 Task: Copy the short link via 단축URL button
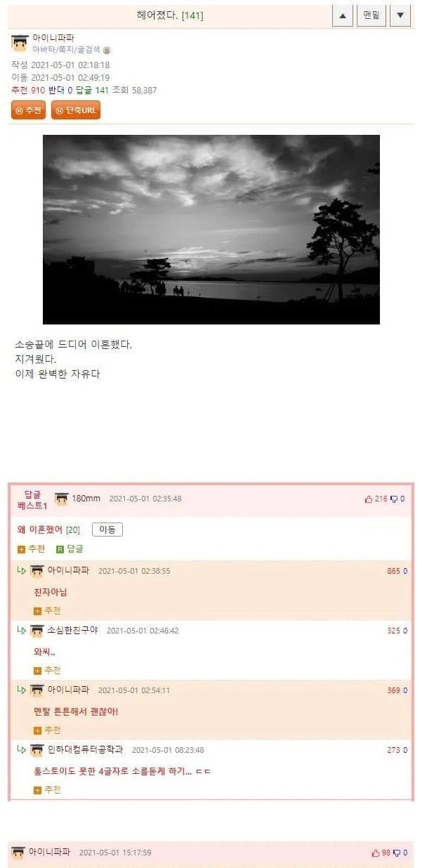[x=76, y=110]
